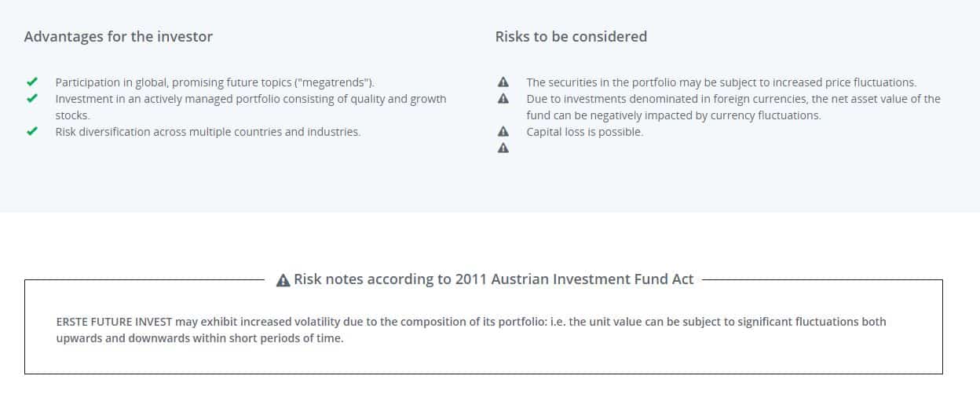Click the checkmark beside Risk diversification line
980x394 pixels.
(32, 132)
